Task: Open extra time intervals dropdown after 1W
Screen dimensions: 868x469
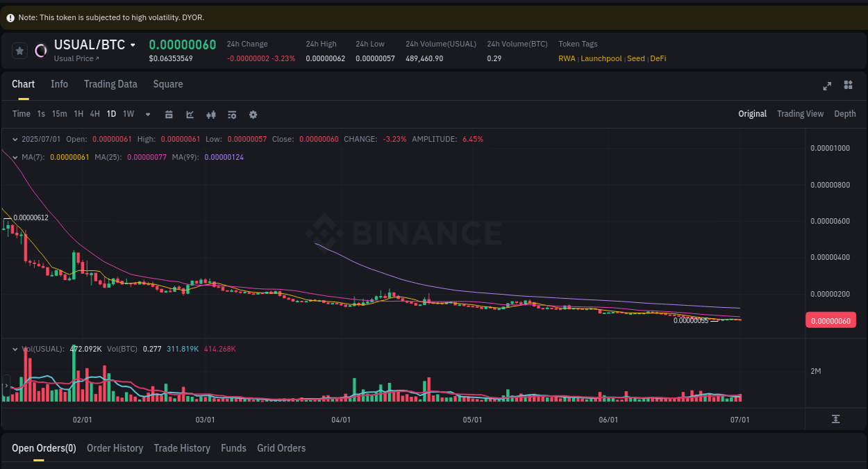Action: (147, 114)
